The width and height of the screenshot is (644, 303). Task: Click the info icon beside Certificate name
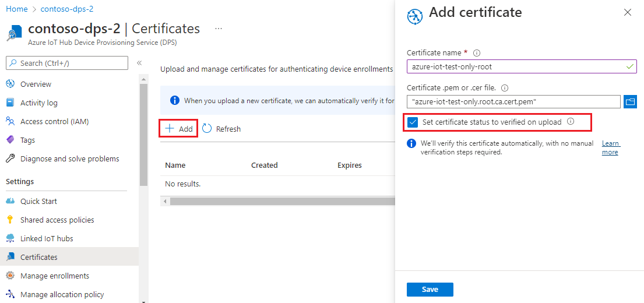click(477, 53)
